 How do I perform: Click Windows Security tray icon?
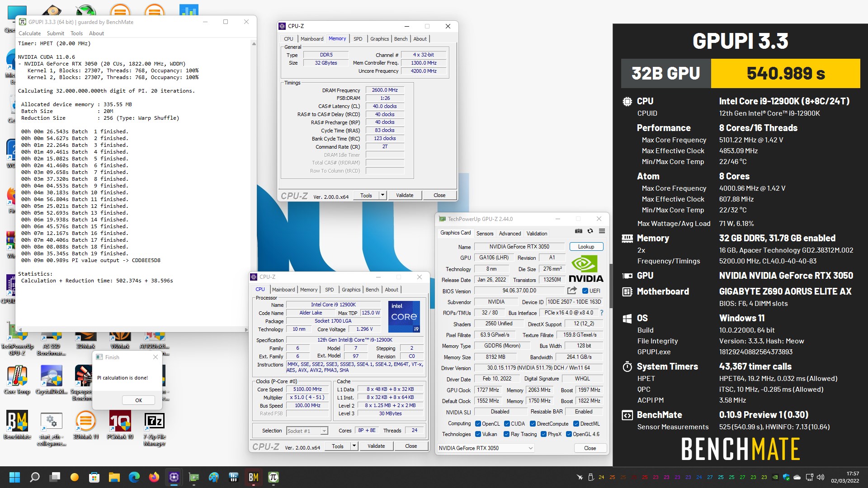click(786, 477)
